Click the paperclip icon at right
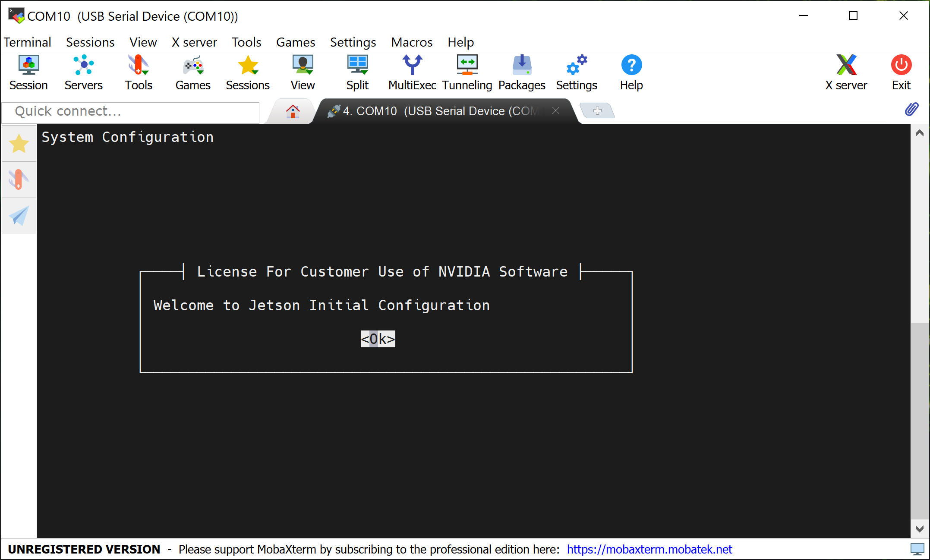Viewport: 930px width, 560px height. point(911,110)
